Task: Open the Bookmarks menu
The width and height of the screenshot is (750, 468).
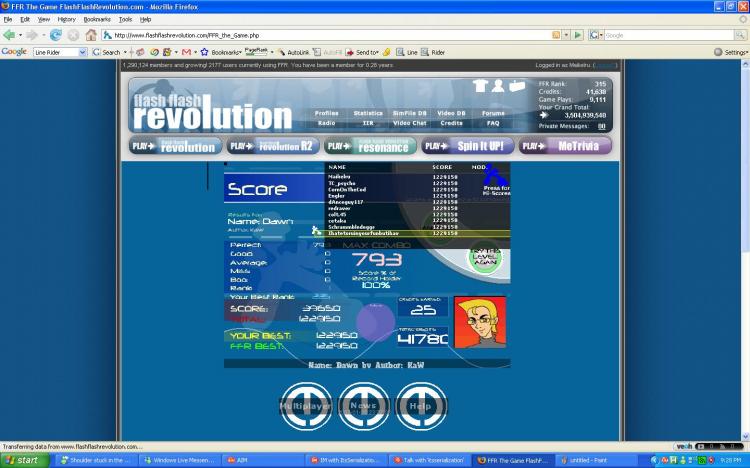Action: (97, 20)
